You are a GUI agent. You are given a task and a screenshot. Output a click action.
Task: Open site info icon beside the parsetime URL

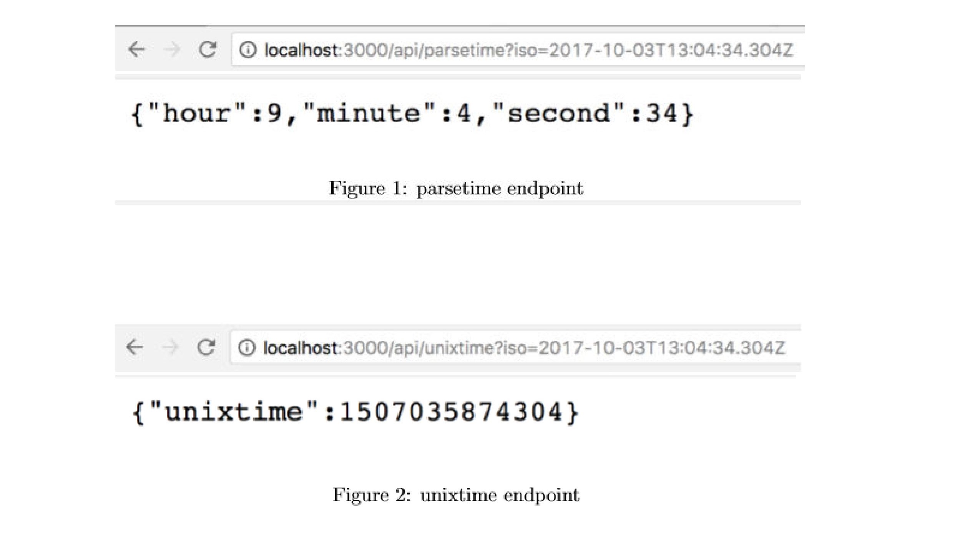click(x=247, y=50)
